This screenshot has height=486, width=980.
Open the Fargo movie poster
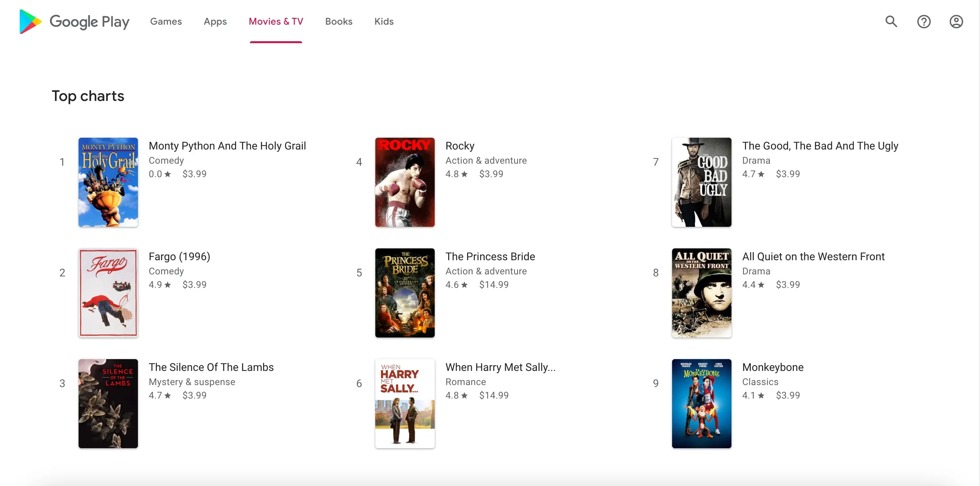tap(108, 293)
